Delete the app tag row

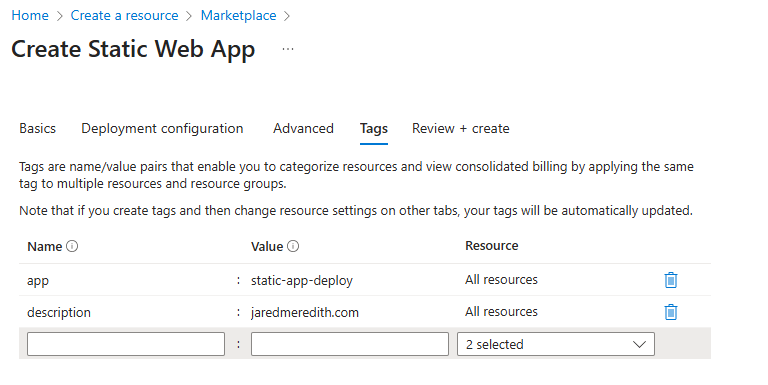(671, 280)
